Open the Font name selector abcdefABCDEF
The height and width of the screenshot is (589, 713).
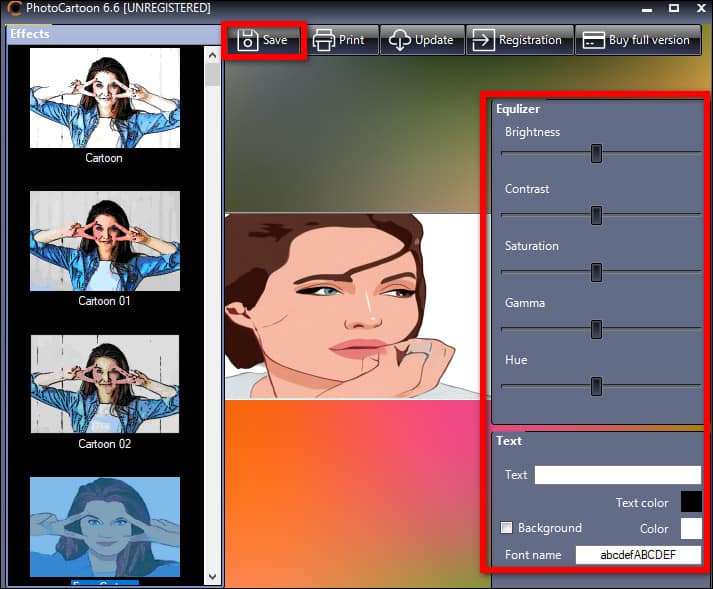pyautogui.click(x=638, y=555)
